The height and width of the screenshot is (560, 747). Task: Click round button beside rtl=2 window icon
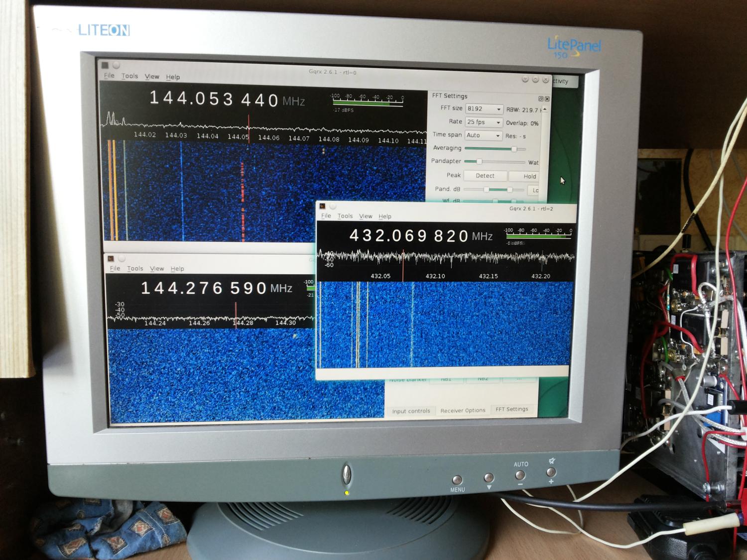click(333, 206)
